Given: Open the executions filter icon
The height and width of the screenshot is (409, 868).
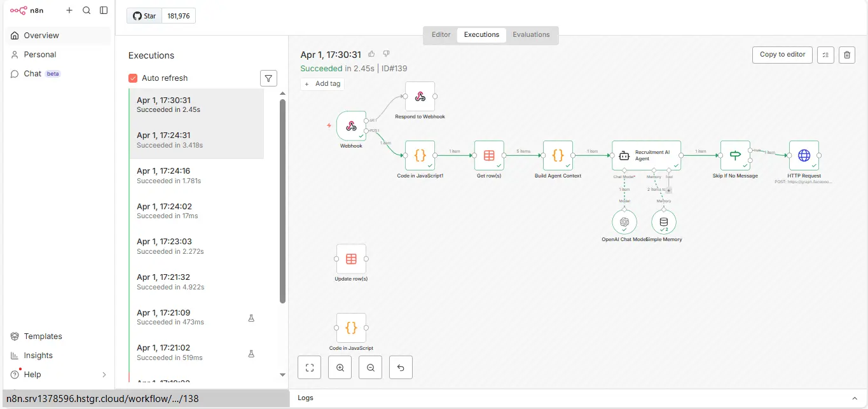Looking at the screenshot, I should (x=268, y=78).
